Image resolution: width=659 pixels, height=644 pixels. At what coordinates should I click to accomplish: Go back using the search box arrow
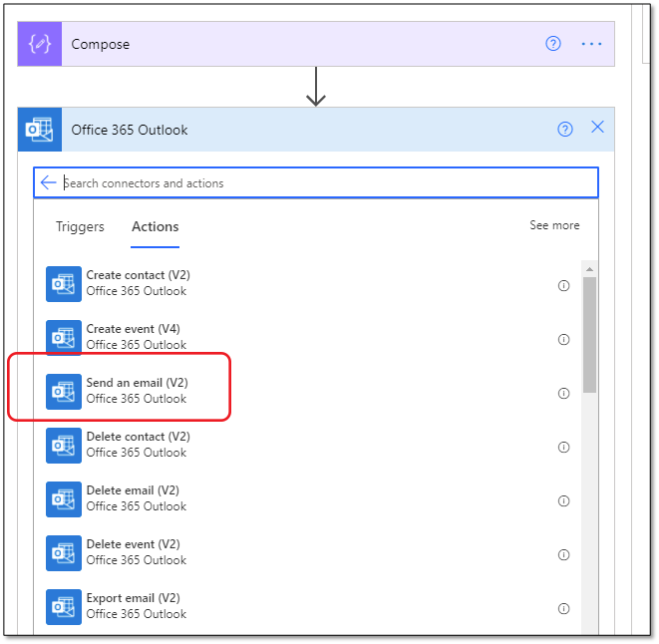(48, 182)
